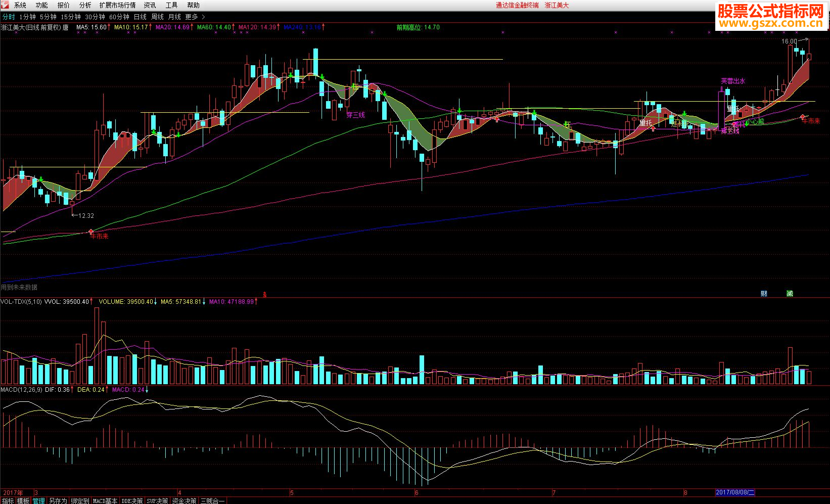830x504 pixels.
Task: Click the 另存为 button
Action: 58,500
